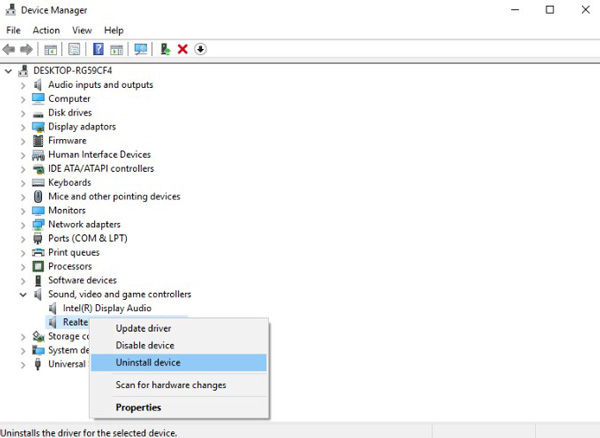Image resolution: width=600 pixels, height=438 pixels.
Task: Open the Action menu
Action: click(46, 30)
